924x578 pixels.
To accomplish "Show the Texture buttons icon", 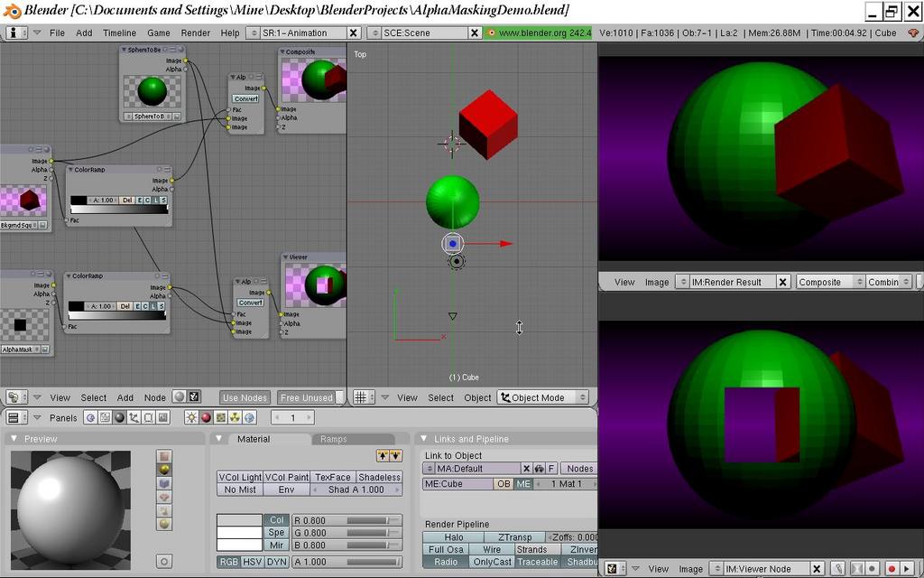I will click(220, 417).
